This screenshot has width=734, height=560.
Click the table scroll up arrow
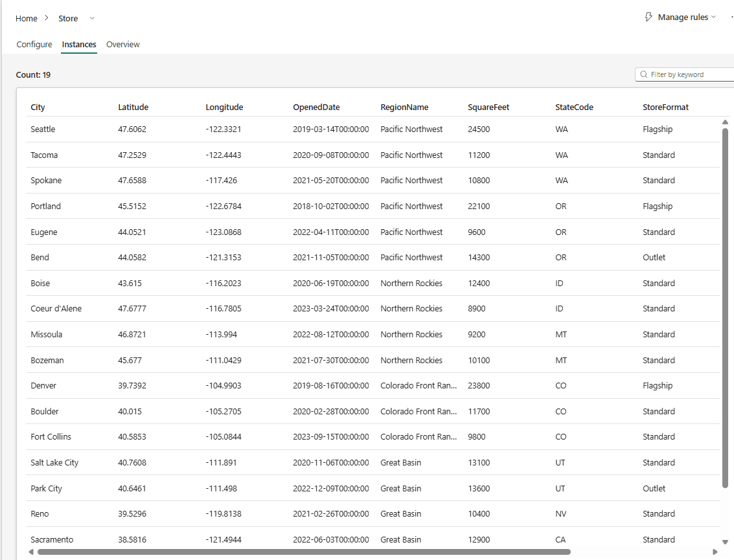[725, 122]
